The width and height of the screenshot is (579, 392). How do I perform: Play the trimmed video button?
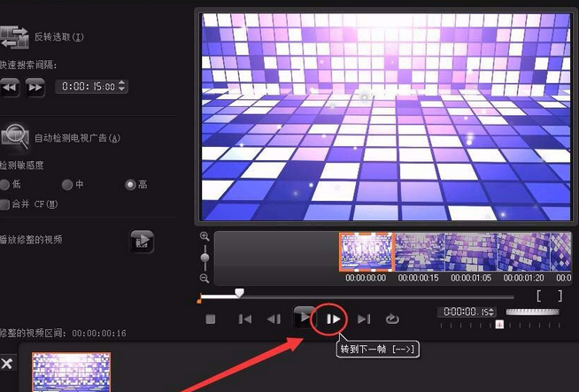143,242
